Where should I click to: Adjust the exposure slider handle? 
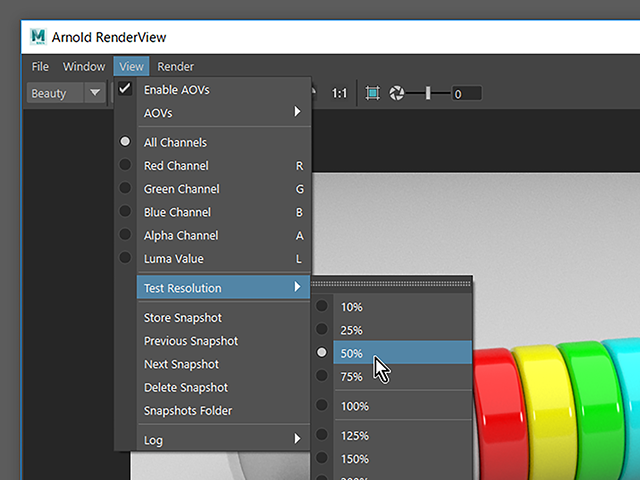pyautogui.click(x=428, y=93)
